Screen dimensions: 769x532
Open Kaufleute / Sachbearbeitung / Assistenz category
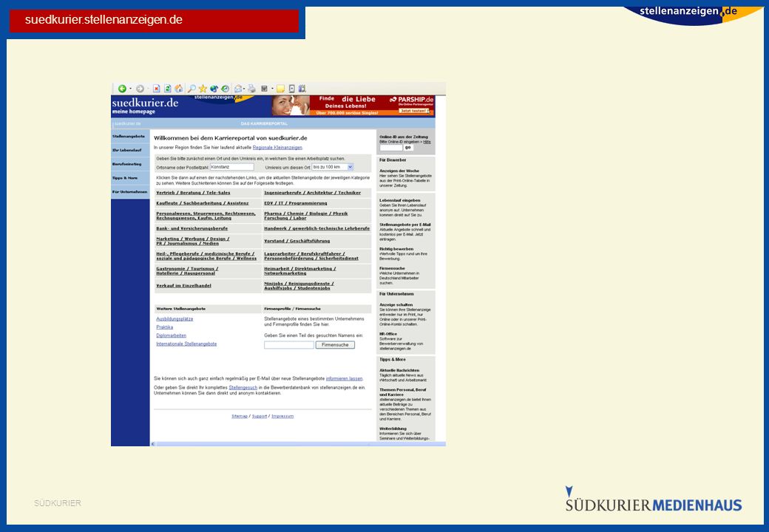tap(203, 202)
